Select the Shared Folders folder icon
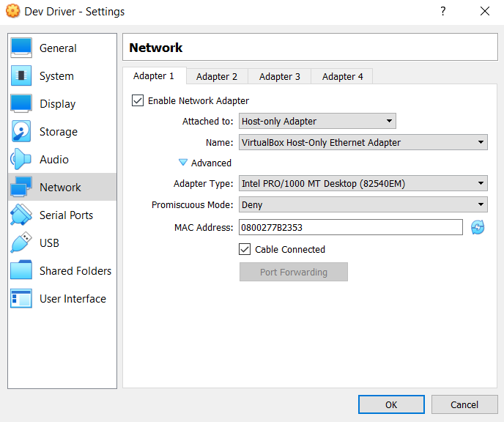The width and height of the screenshot is (504, 422). click(x=21, y=270)
